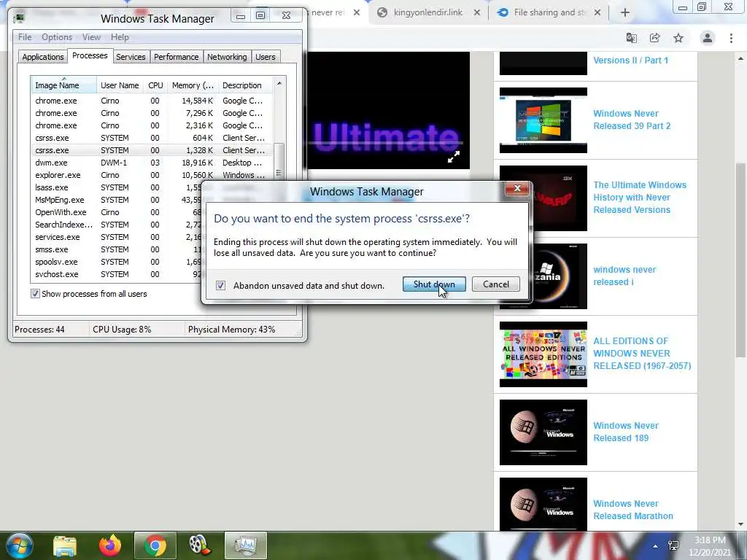Select the smss.exe process row
Viewport: 747px width, 560px height.
click(x=116, y=249)
